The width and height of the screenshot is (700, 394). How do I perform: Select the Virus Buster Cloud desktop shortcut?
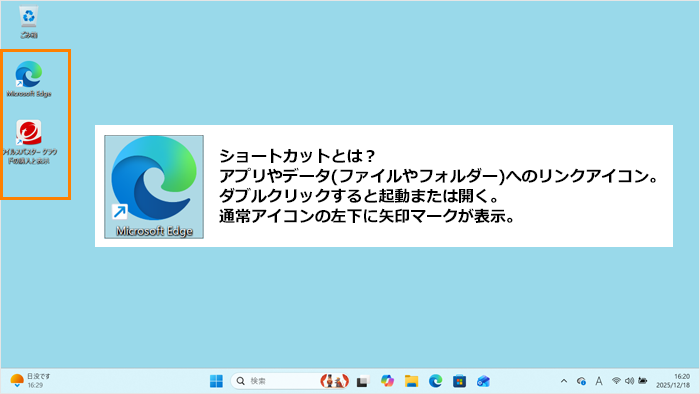tap(29, 142)
